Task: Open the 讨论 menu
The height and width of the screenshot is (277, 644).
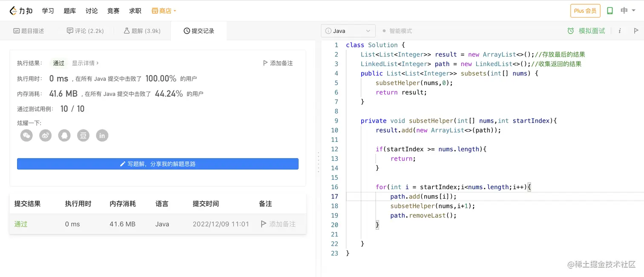Action: (92, 11)
